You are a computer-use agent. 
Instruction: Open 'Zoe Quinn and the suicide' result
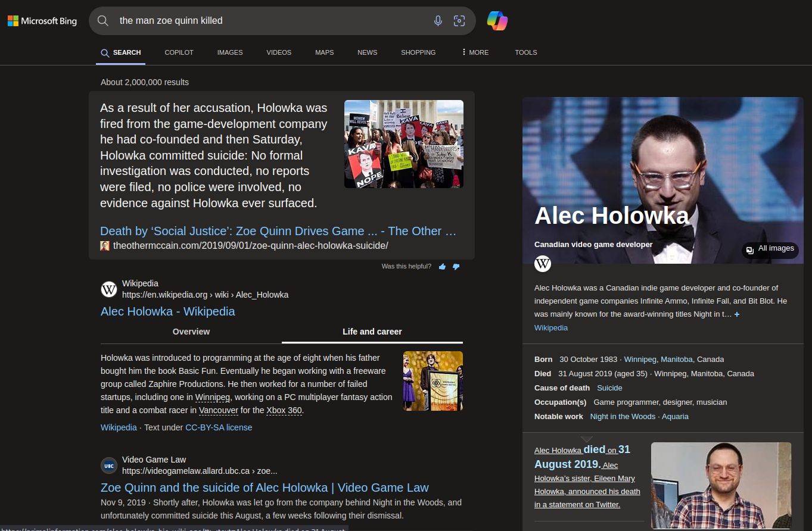click(265, 488)
